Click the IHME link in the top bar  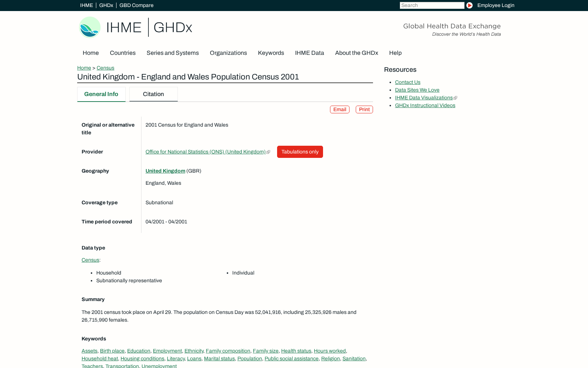pos(86,5)
